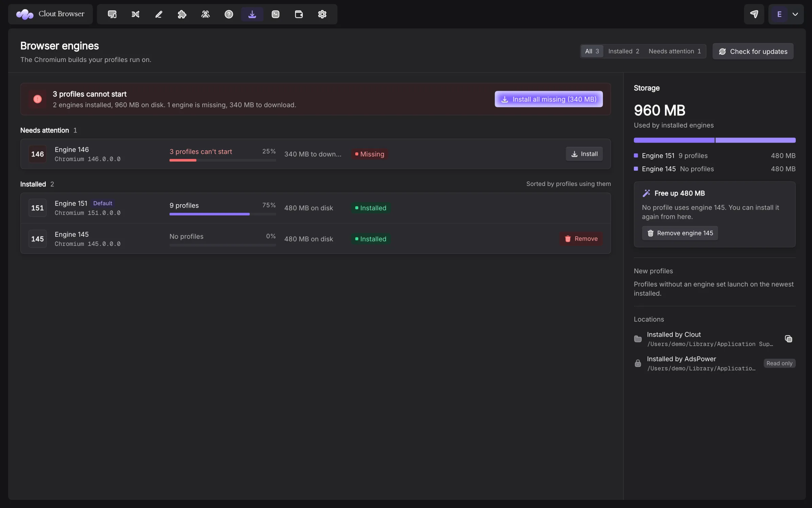Click the E account avatar

[779, 14]
